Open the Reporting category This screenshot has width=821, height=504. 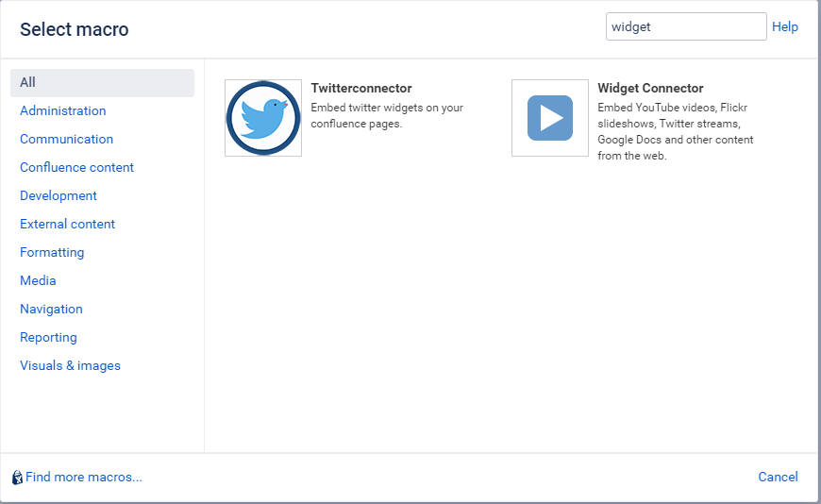(x=48, y=337)
